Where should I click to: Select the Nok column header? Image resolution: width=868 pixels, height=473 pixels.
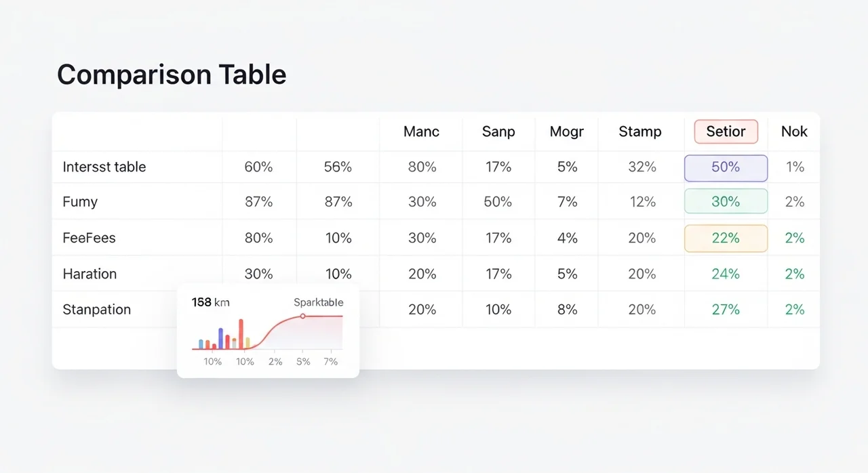794,131
